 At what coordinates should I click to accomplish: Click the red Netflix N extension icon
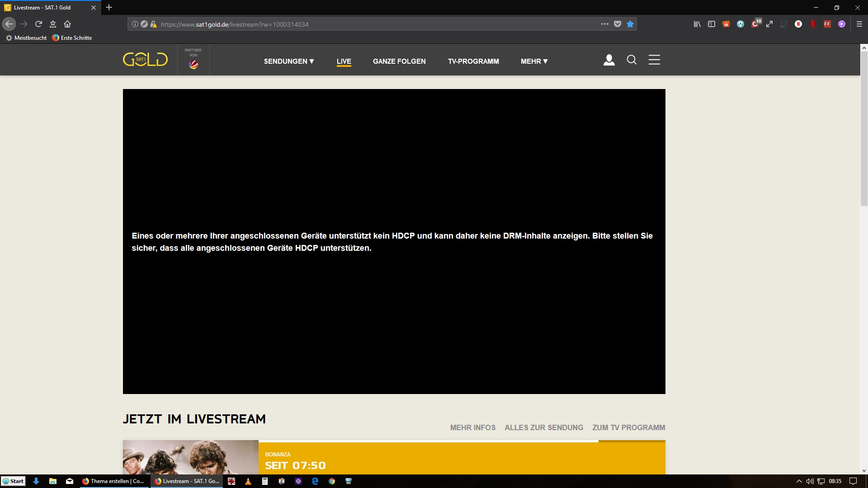tap(813, 24)
